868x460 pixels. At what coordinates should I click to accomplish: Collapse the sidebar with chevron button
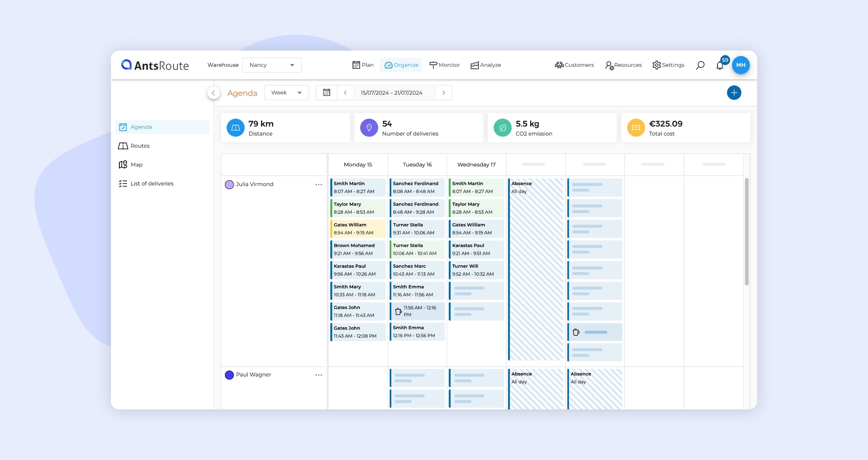coord(213,93)
